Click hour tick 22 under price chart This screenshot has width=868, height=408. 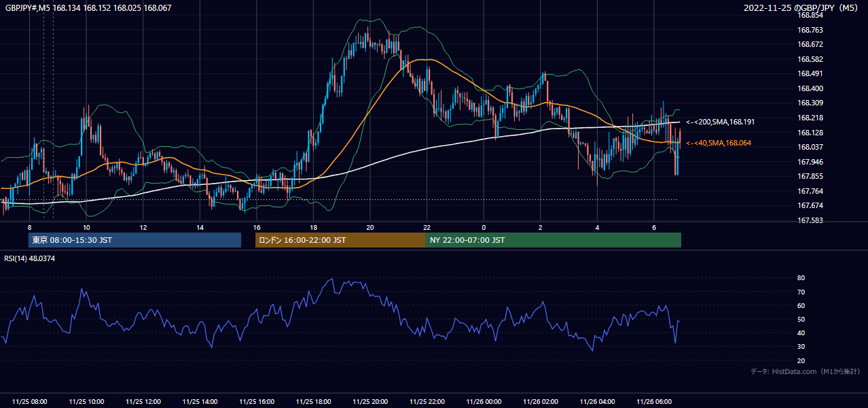(x=427, y=226)
